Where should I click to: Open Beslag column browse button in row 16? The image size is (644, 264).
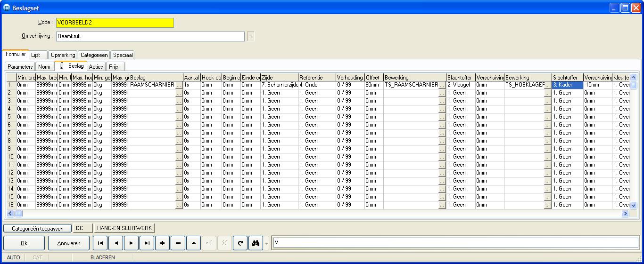(x=179, y=205)
